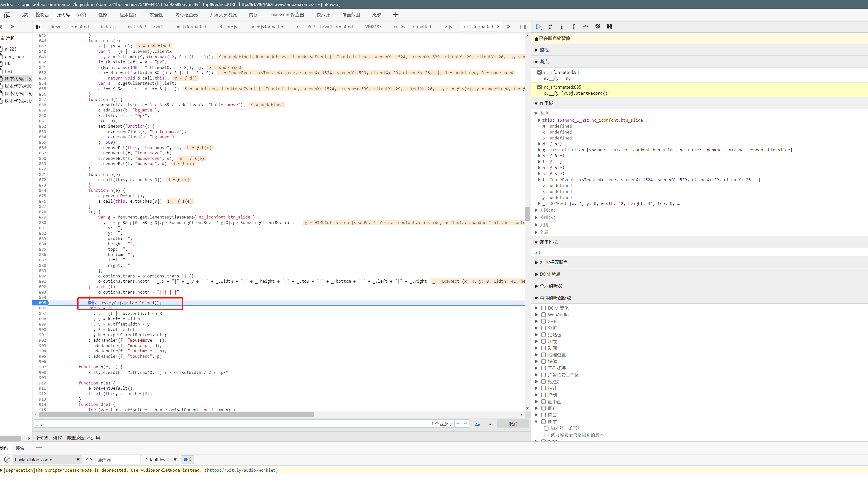Toggle the match case Aa search icon
The height and width of the screenshot is (490, 868).
[x=477, y=424]
